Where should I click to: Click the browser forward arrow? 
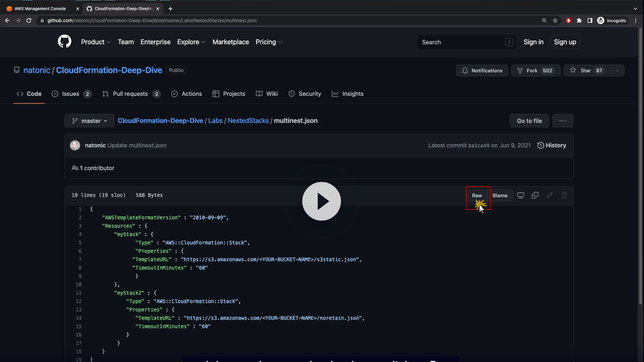point(18,20)
